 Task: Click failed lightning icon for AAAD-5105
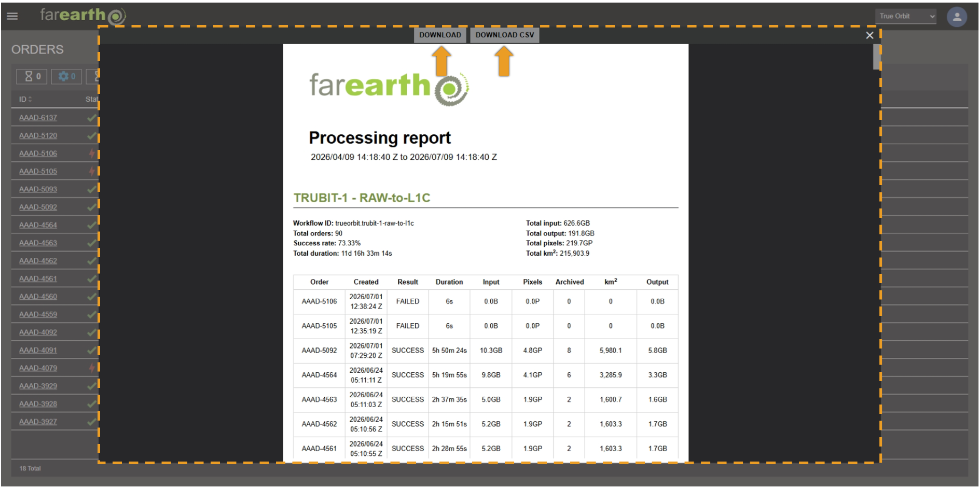click(92, 172)
